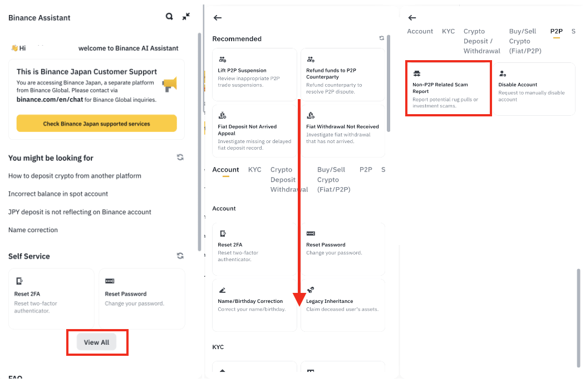The image size is (585, 392).
Task: Select Buy/Sell Crypto (Fiat/P2P) tab in right panel
Action: (x=525, y=41)
